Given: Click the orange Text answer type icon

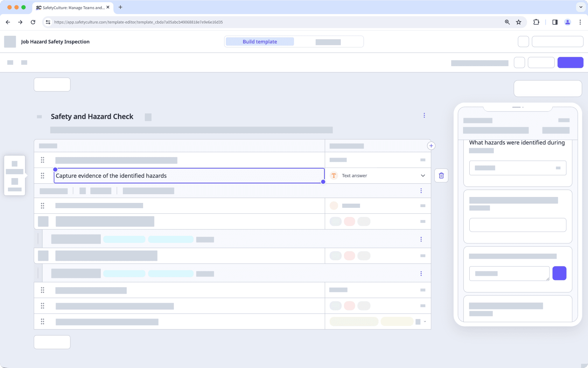Looking at the screenshot, I should (x=334, y=176).
